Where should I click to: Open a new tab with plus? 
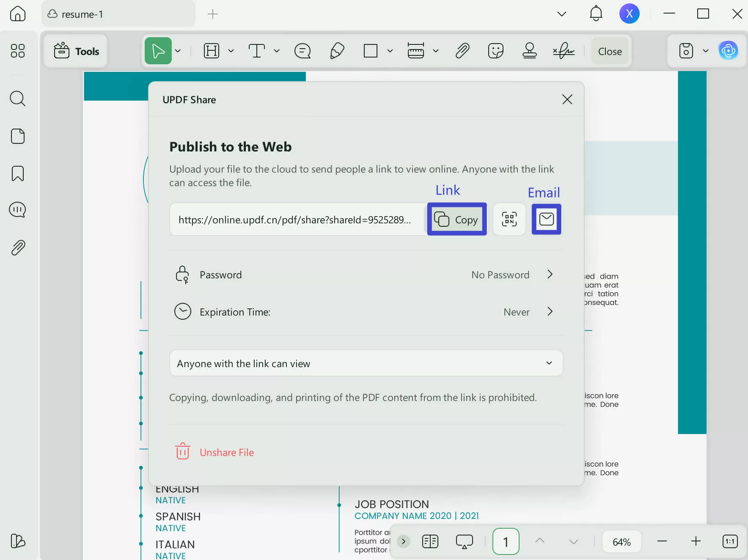coord(213,14)
